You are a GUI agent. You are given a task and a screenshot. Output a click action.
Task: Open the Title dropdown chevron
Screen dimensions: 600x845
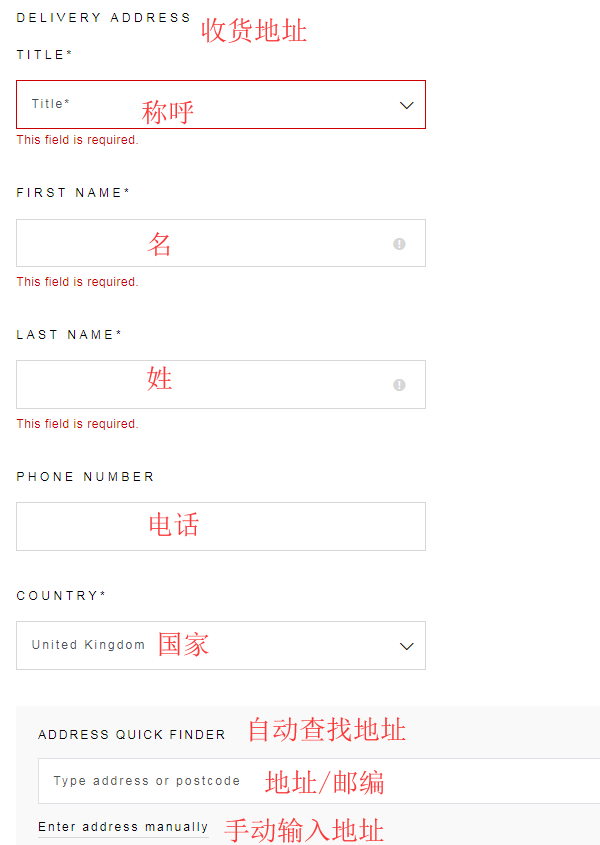[x=406, y=105]
